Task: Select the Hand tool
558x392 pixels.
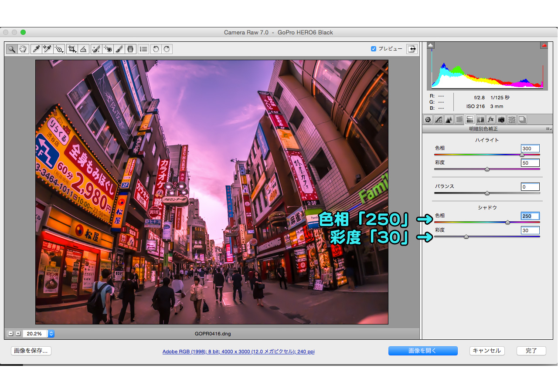Action: [23, 49]
